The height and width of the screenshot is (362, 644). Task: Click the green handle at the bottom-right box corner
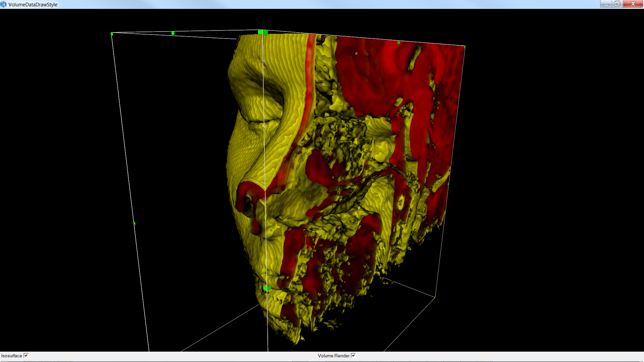(x=435, y=297)
